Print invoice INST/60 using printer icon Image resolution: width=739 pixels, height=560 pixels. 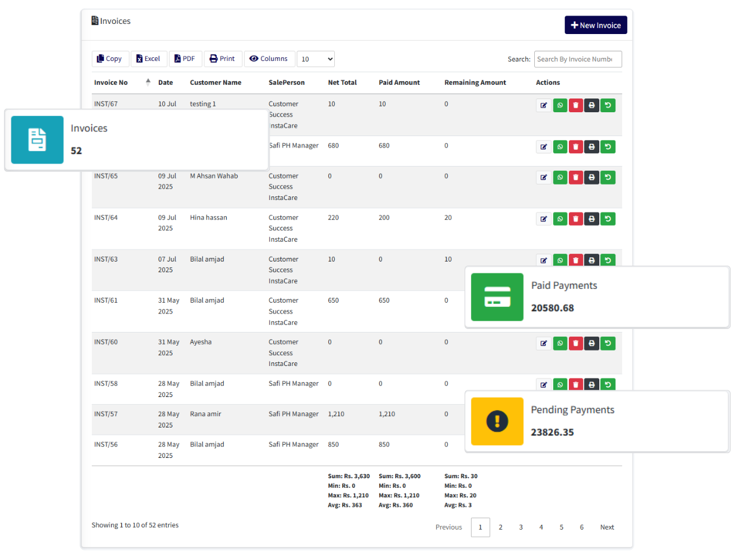pos(592,343)
